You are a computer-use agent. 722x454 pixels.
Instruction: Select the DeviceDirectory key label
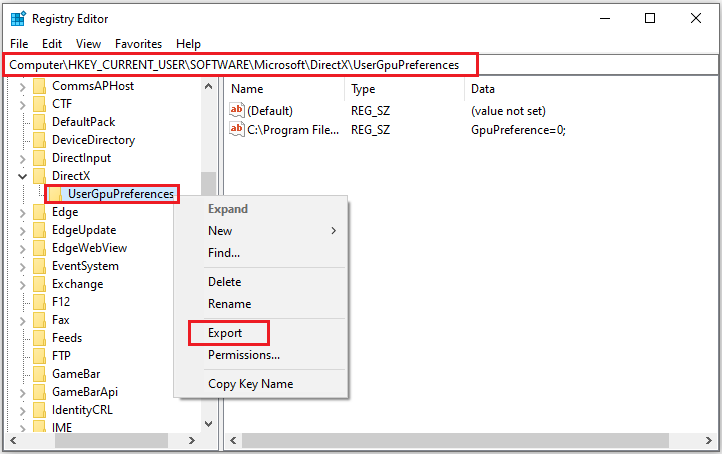[x=93, y=140]
